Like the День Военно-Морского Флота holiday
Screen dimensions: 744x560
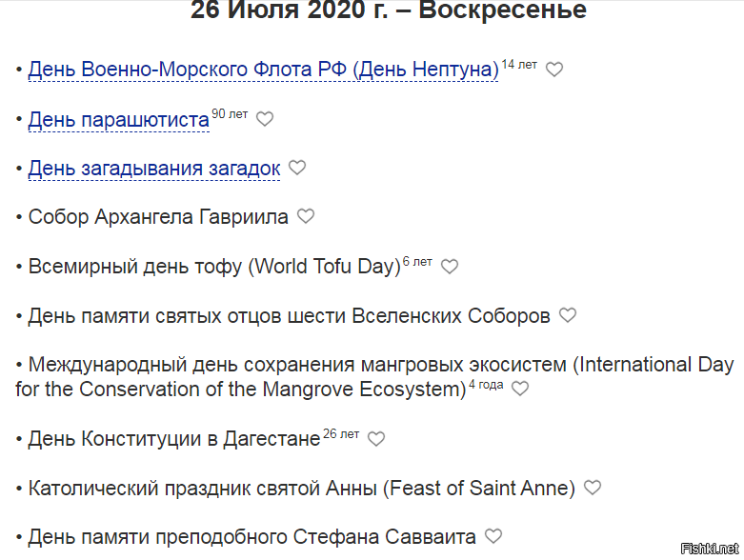(554, 70)
